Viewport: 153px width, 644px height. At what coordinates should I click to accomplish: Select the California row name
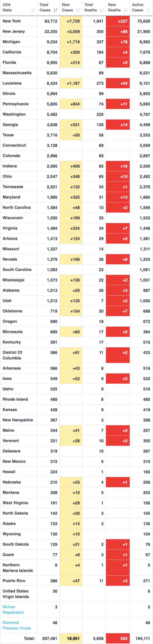[x=12, y=52]
